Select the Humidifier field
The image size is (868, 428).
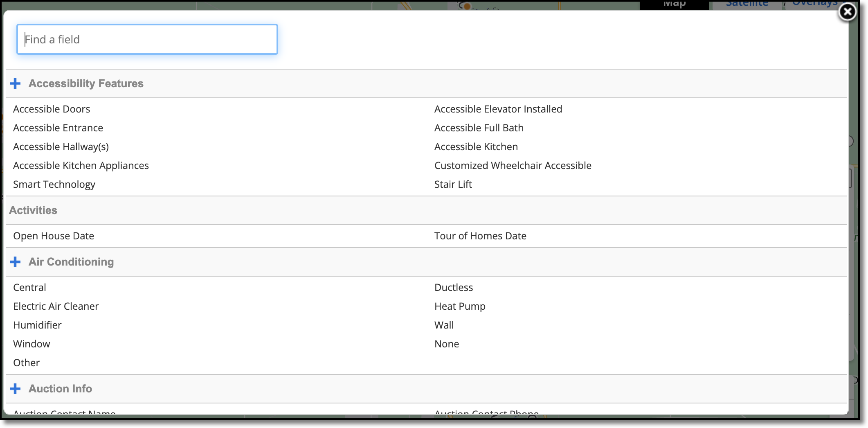pyautogui.click(x=37, y=325)
